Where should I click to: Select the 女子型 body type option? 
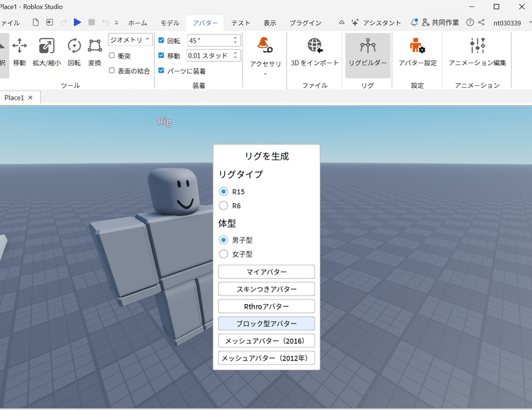(223, 254)
